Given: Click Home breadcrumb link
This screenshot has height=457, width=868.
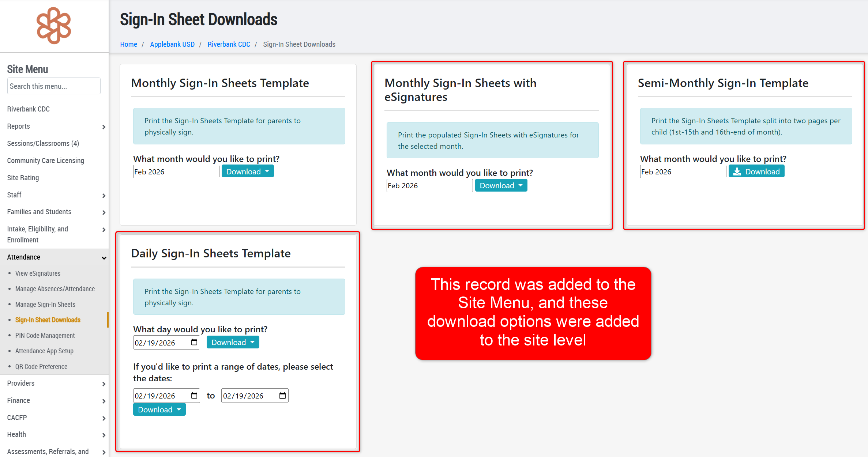Looking at the screenshot, I should tap(128, 44).
